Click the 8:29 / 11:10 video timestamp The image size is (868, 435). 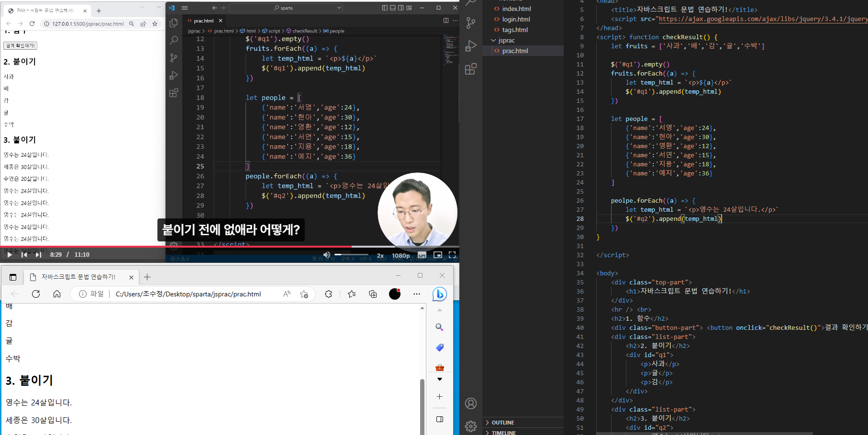tap(70, 255)
